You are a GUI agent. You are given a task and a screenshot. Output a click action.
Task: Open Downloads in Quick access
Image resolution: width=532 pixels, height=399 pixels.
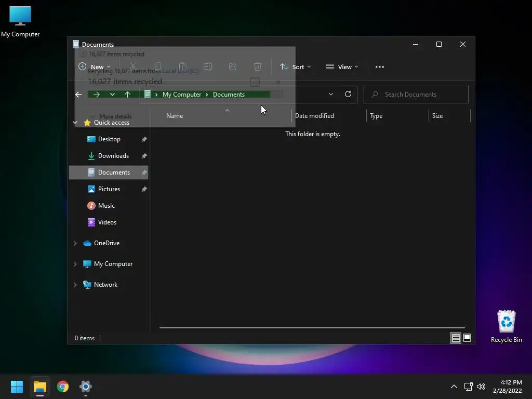tap(109, 156)
